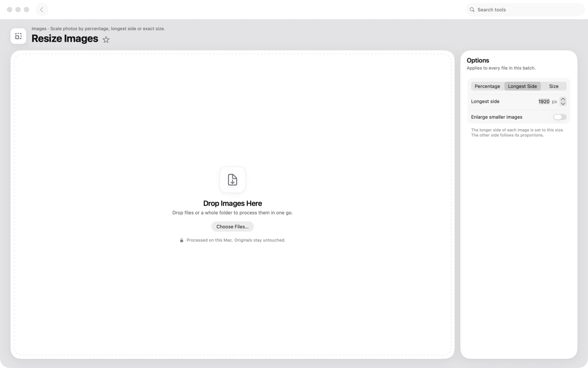The image size is (588, 368).
Task: Click the Images category subtitle text
Action: [x=98, y=29]
